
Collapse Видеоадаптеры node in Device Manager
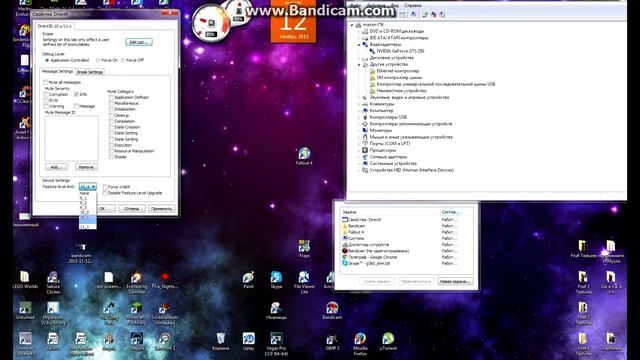pos(360,44)
